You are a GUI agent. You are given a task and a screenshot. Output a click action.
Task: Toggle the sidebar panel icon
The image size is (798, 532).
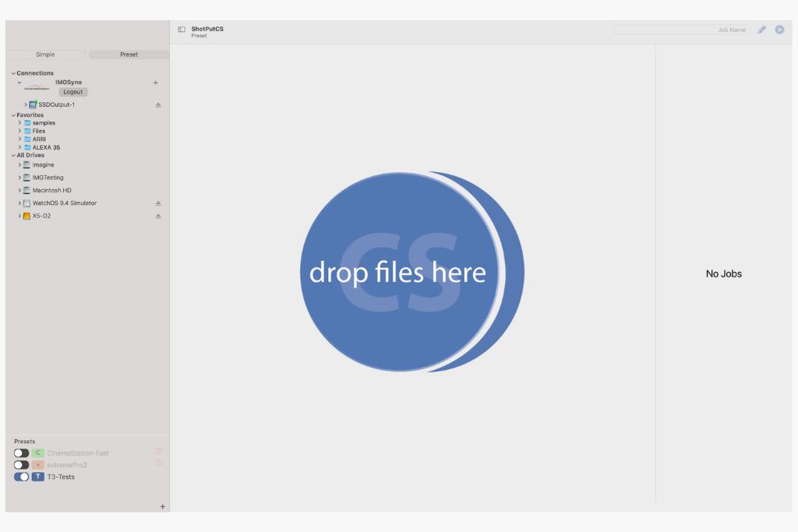point(181,30)
